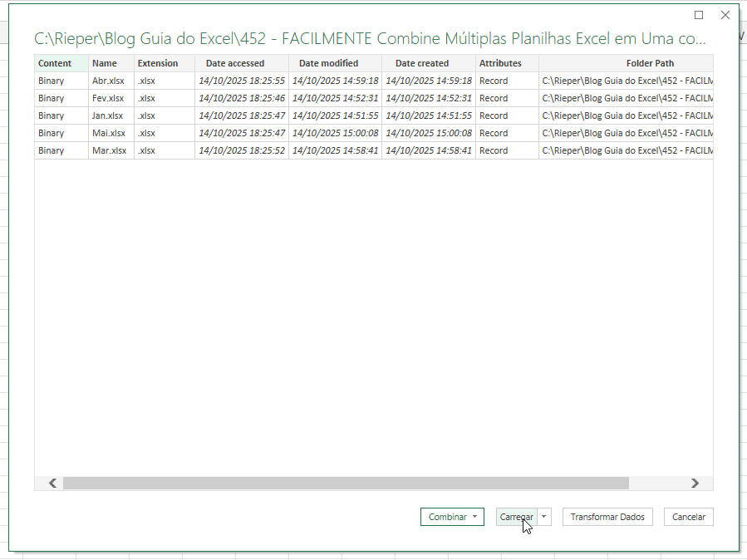
Task: Open the Combinar dropdown arrow
Action: click(474, 517)
